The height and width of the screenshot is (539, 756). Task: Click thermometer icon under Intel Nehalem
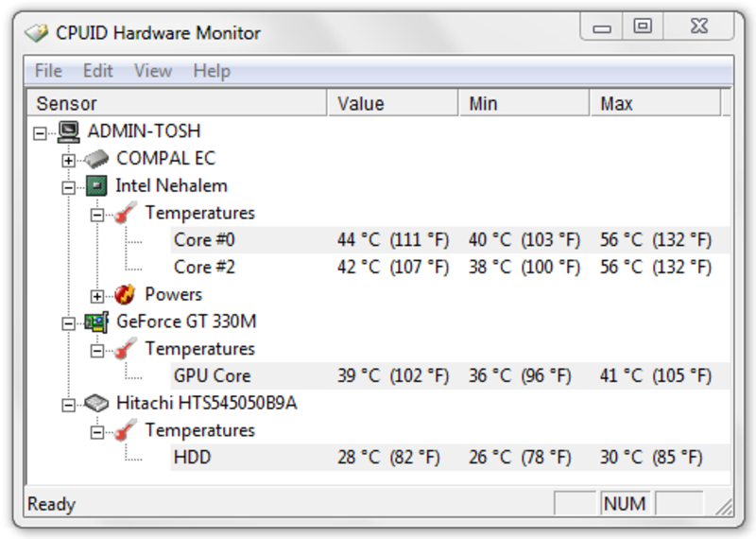126,213
